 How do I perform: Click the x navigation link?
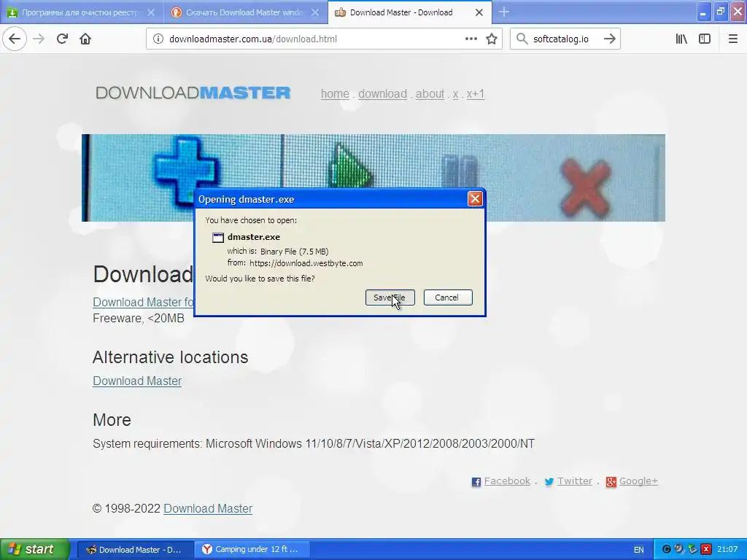(455, 94)
